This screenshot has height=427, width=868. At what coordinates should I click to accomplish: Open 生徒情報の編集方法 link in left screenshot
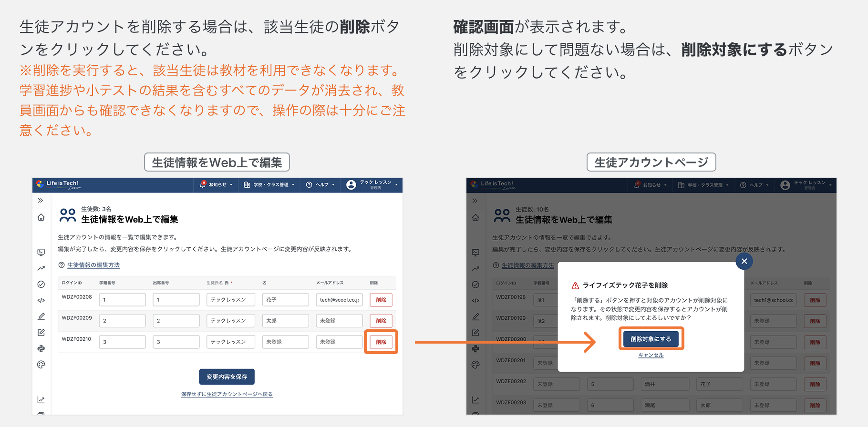coord(93,265)
